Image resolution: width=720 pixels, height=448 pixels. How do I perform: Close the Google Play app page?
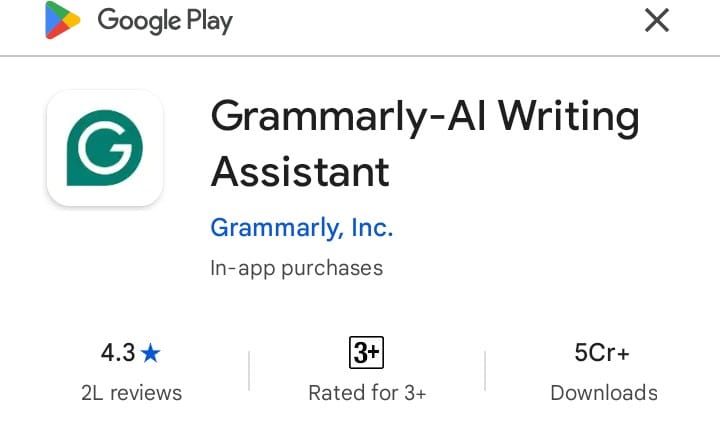coord(656,20)
